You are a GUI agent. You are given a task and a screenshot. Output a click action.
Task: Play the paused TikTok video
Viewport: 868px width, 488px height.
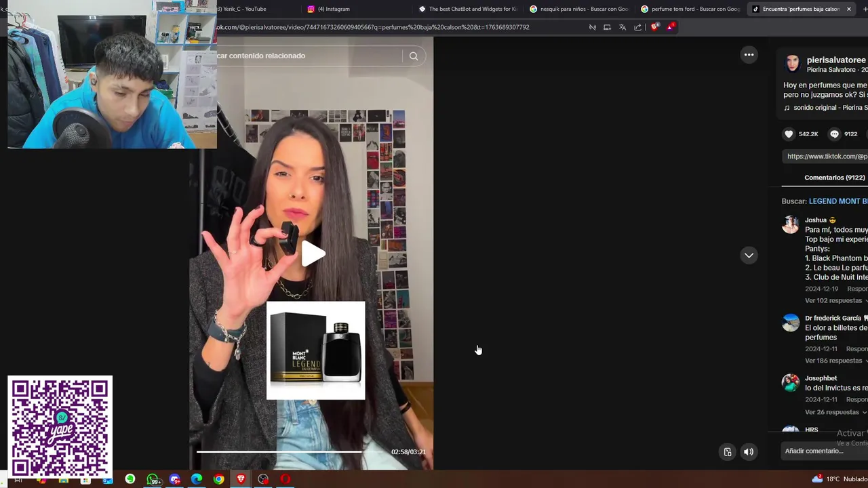click(313, 254)
